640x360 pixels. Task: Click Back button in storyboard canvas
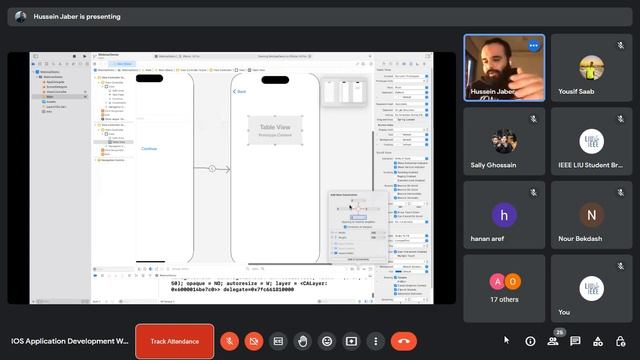240,91
